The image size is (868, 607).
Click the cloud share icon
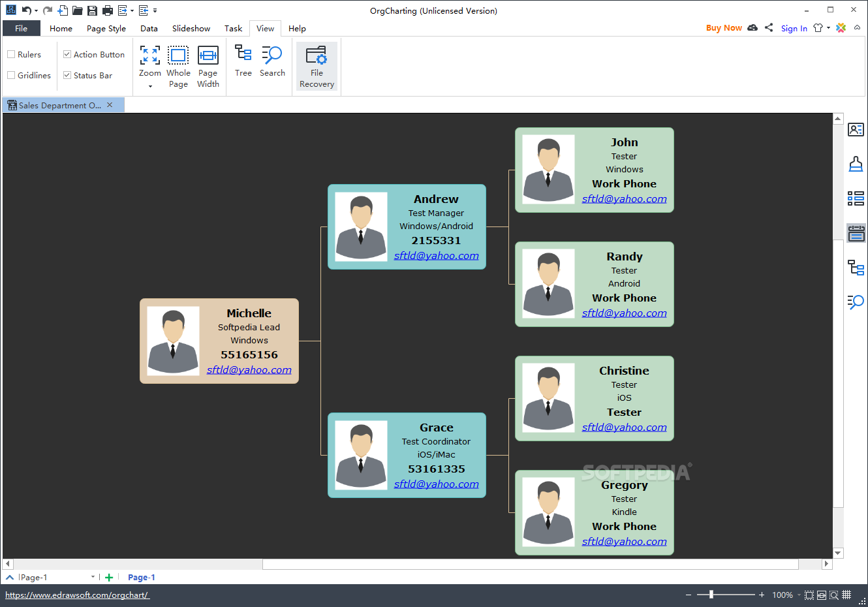pyautogui.click(x=752, y=27)
